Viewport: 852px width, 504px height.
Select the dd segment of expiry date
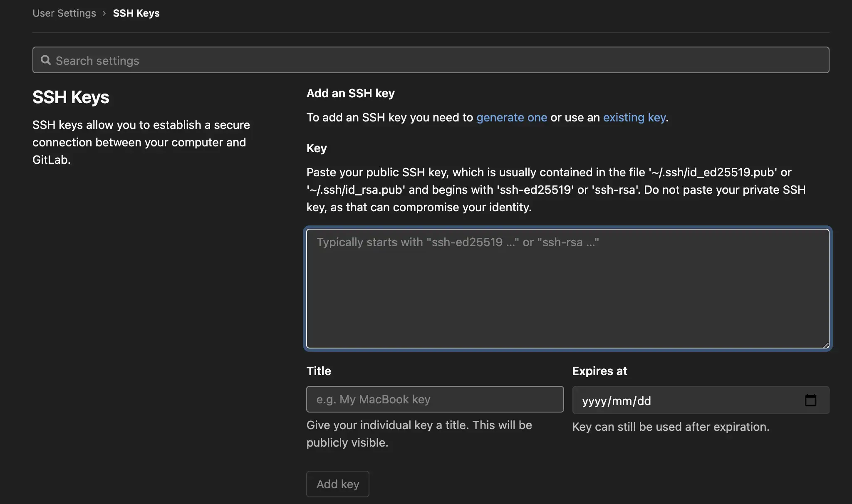click(644, 401)
